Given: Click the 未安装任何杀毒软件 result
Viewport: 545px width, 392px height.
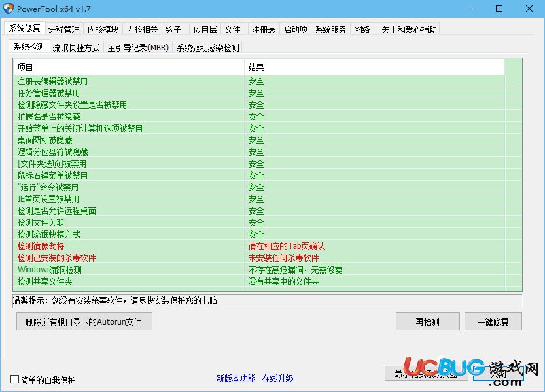Looking at the screenshot, I should click(x=283, y=258).
